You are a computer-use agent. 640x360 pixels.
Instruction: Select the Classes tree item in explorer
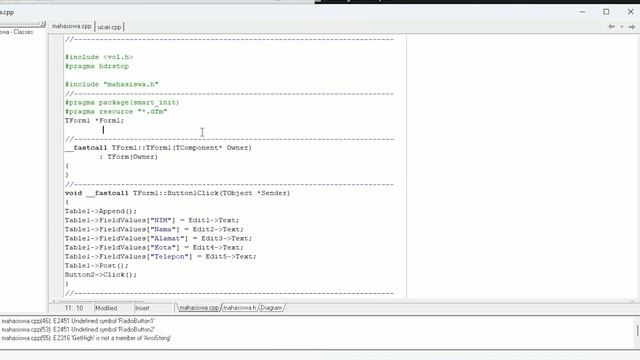click(x=17, y=32)
